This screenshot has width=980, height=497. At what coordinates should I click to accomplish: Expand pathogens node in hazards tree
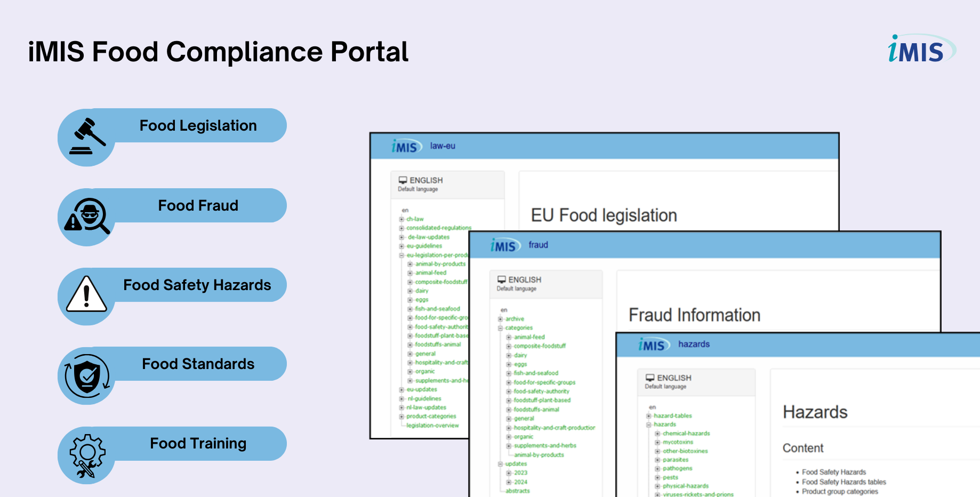pos(657,469)
